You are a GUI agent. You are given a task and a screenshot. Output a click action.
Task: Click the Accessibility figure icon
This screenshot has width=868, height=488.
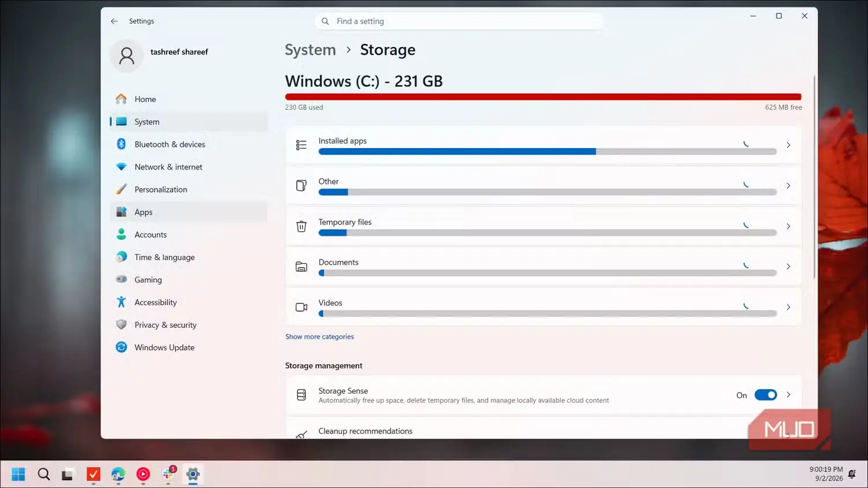[x=121, y=302]
